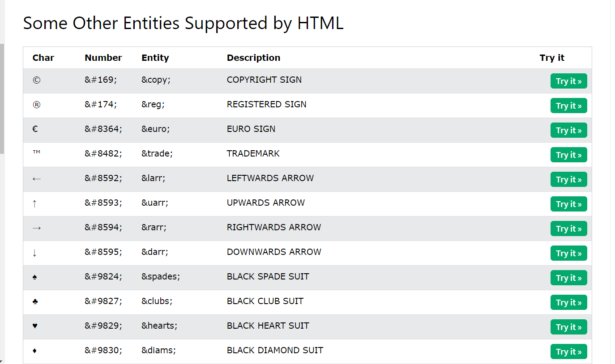Click the leftwards arrow character
Viewport: 615px width, 364px height.
coord(37,179)
